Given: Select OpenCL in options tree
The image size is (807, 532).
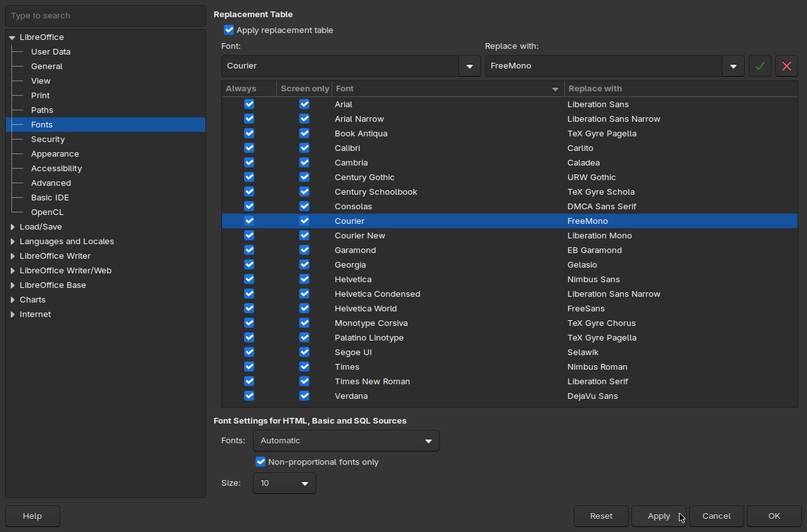Looking at the screenshot, I should [48, 212].
